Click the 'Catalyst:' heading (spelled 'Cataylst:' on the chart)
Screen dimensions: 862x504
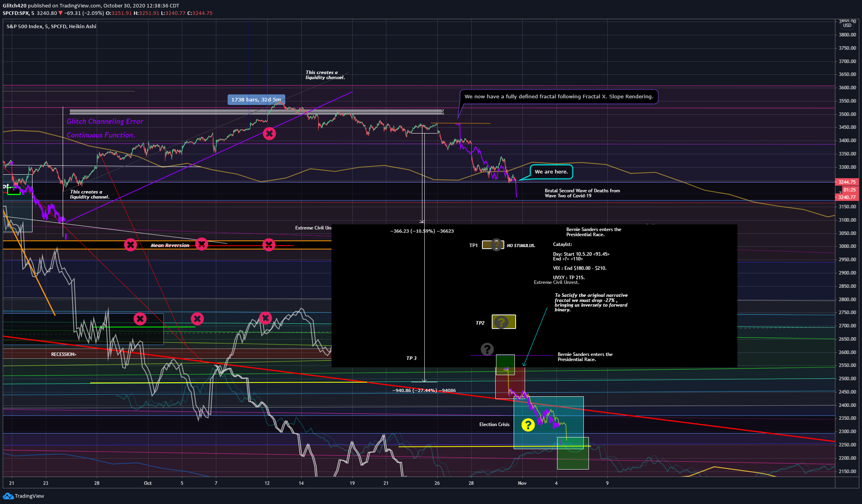(x=562, y=244)
